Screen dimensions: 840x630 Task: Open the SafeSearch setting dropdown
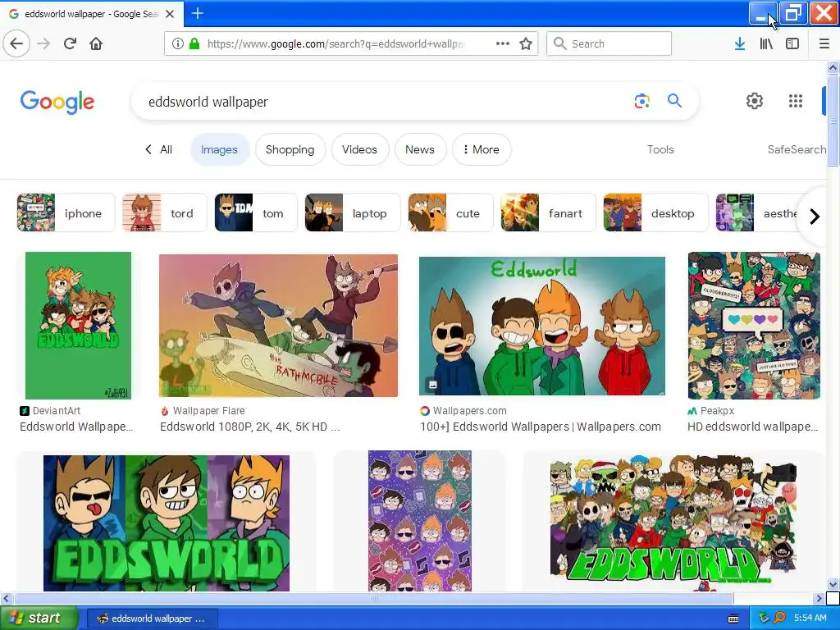(x=797, y=149)
